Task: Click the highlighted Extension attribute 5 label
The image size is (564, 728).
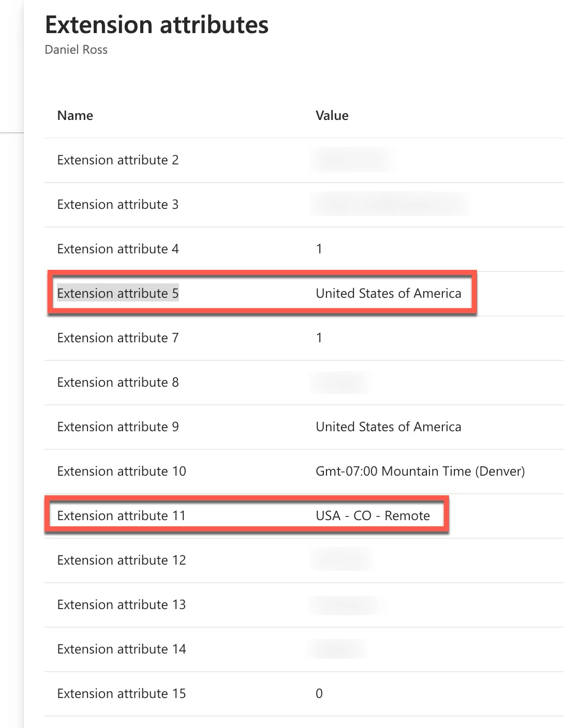Action: click(x=118, y=293)
